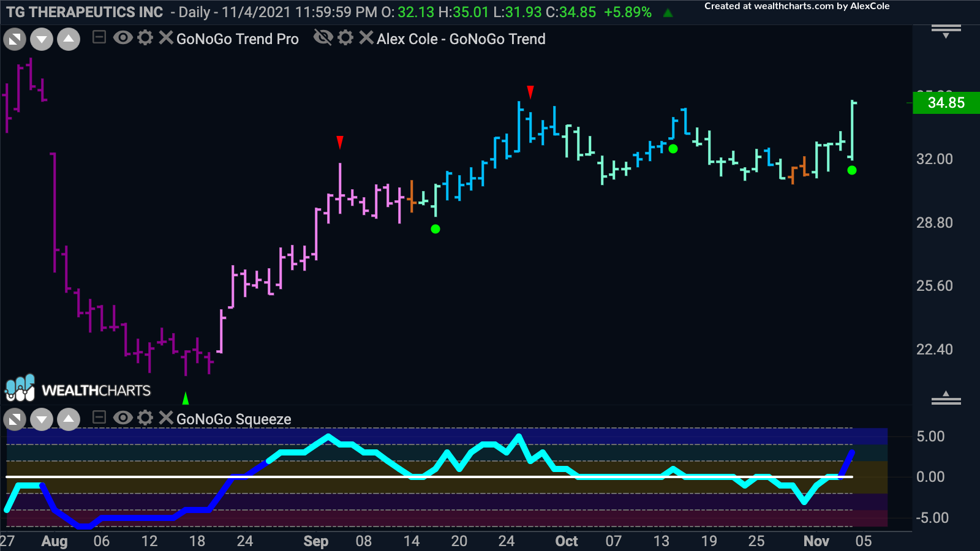Click the top price-scale down-arrow control
Screen dimensions: 980x551
click(946, 31)
